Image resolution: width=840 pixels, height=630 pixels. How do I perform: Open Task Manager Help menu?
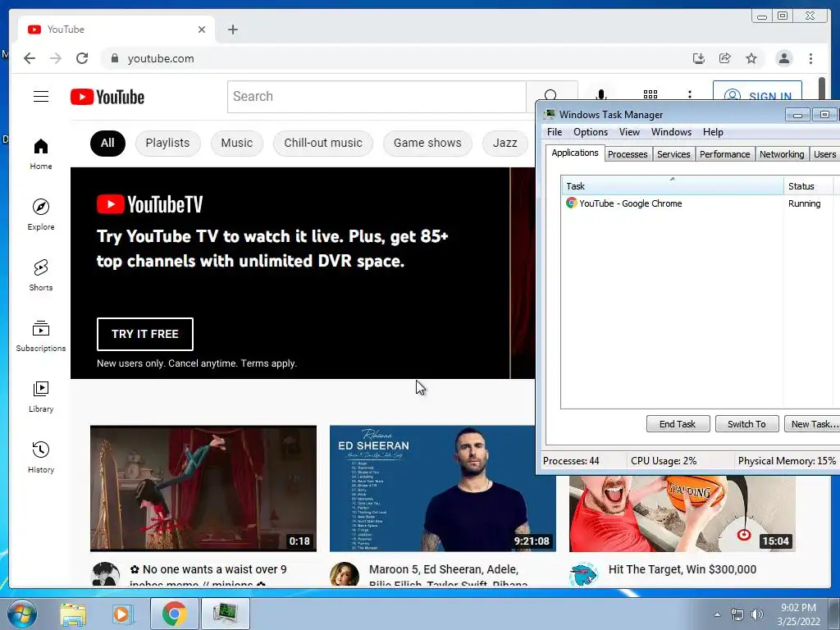tap(713, 132)
